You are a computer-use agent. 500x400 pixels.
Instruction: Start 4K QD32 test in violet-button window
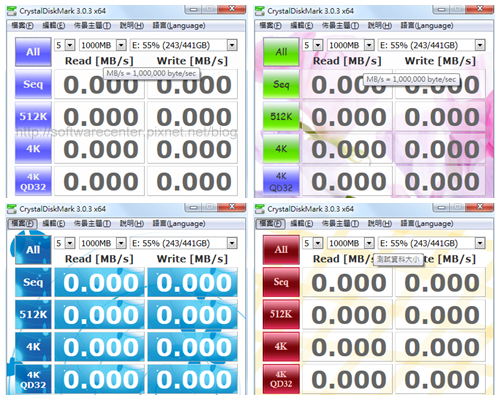(x=33, y=181)
